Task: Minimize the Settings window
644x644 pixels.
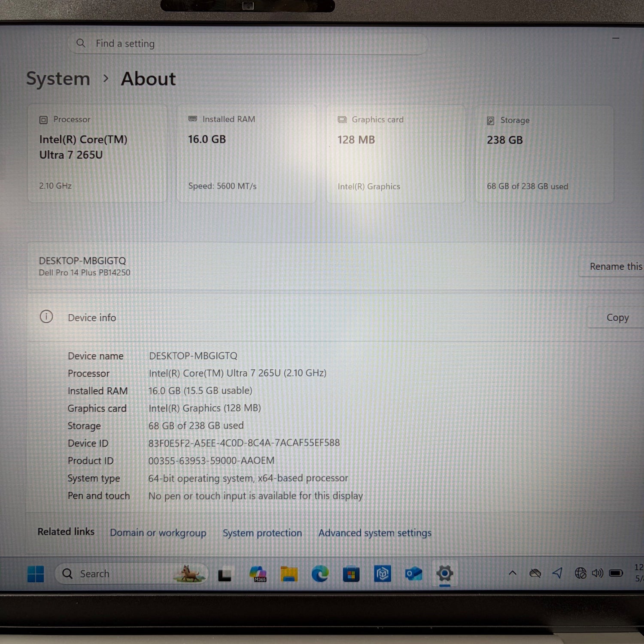Action: tap(616, 38)
